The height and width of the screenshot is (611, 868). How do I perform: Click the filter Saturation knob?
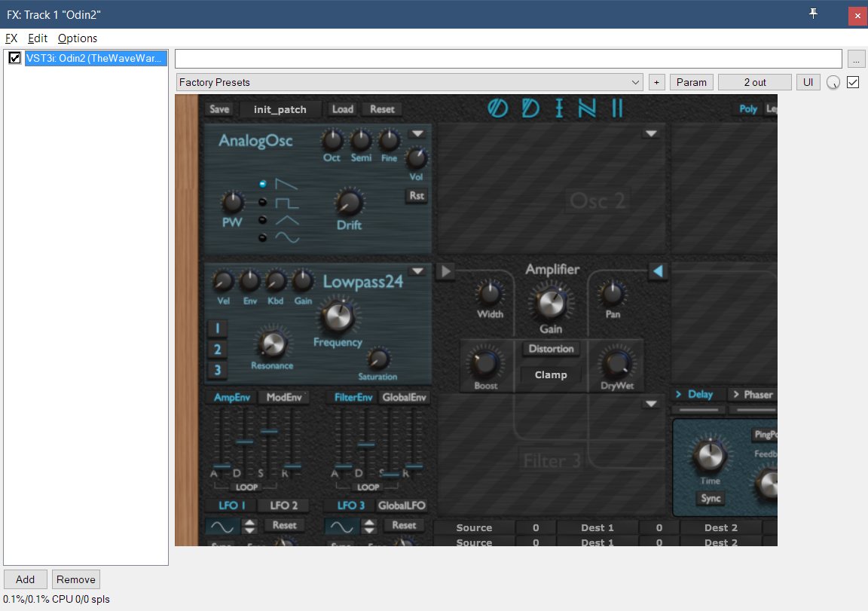coord(378,359)
